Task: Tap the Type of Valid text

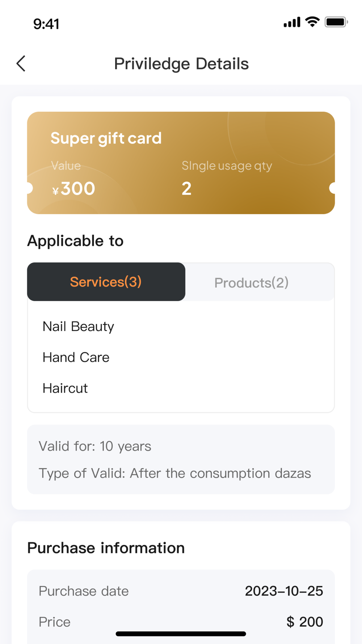Action: tap(175, 473)
